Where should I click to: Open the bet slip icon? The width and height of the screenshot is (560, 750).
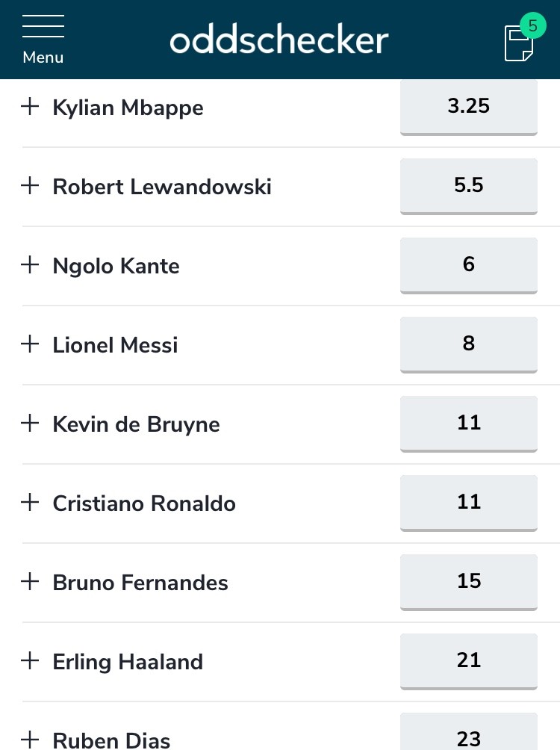pyautogui.click(x=518, y=43)
